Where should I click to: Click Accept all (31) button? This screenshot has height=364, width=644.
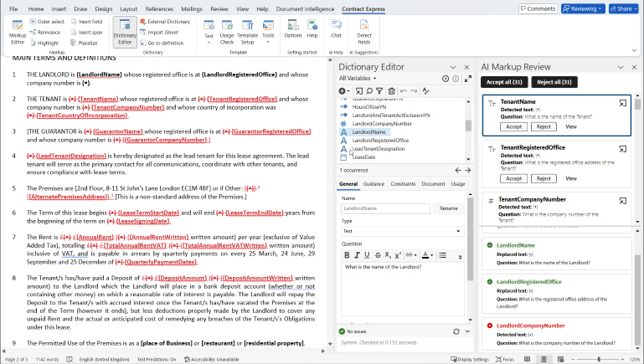(502, 81)
